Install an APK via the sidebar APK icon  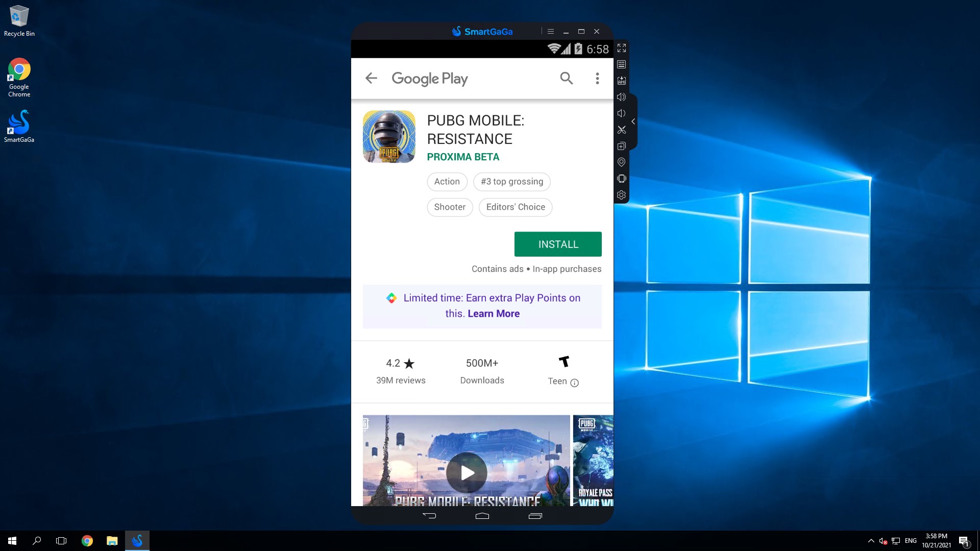click(x=621, y=80)
